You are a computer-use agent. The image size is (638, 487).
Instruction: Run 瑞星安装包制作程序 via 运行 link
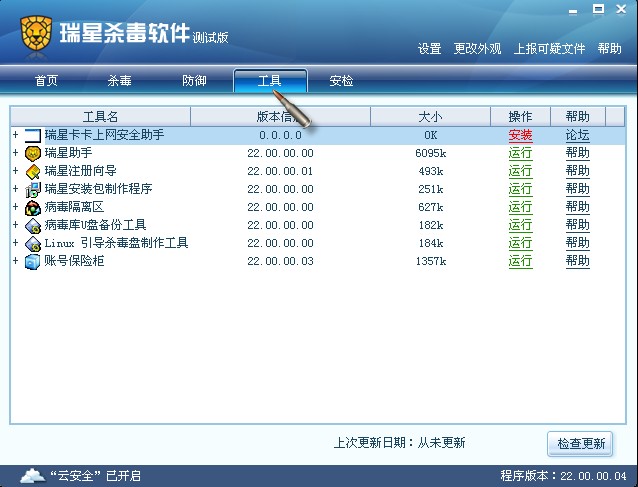click(520, 189)
